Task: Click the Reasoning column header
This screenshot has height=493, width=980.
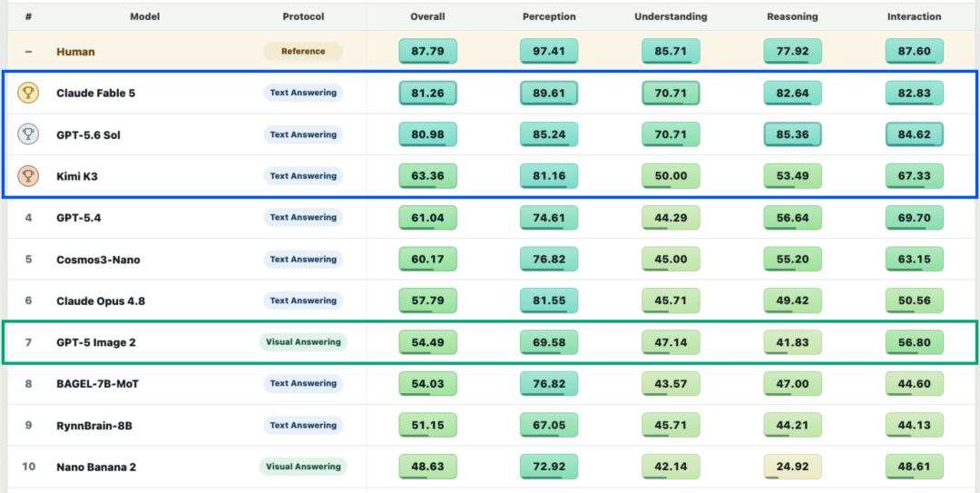Action: [x=792, y=17]
